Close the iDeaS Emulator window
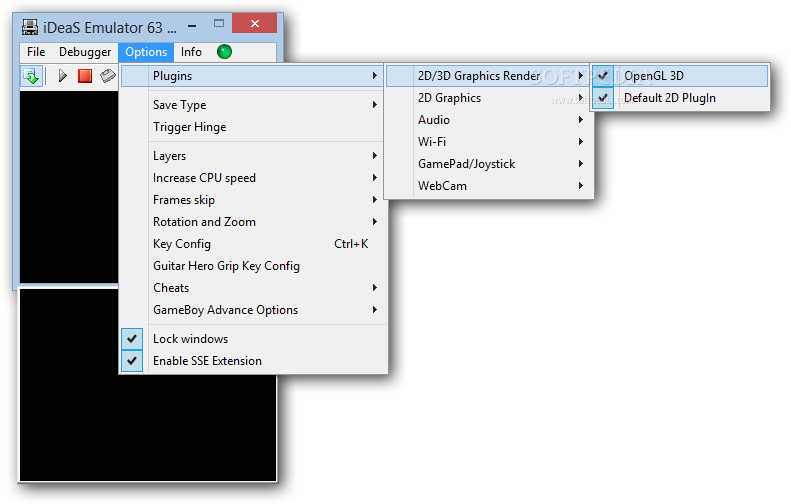The width and height of the screenshot is (791, 504). pos(255,23)
